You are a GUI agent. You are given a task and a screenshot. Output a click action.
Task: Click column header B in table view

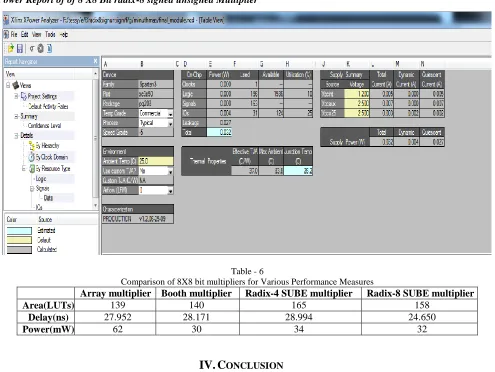coord(142,64)
